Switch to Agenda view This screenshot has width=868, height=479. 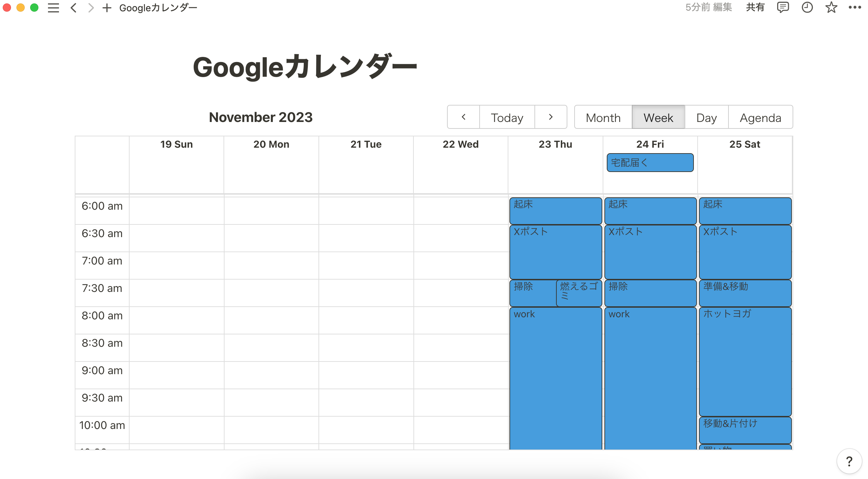pos(760,117)
